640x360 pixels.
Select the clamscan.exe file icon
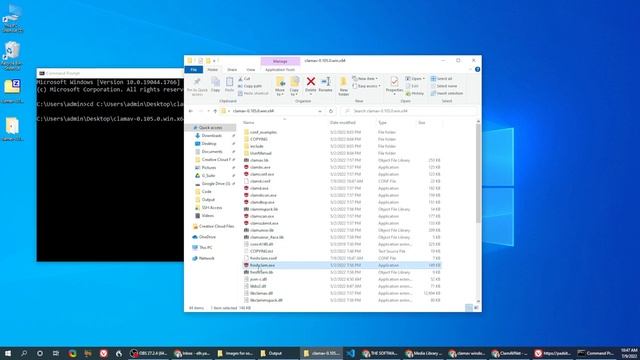(x=246, y=216)
